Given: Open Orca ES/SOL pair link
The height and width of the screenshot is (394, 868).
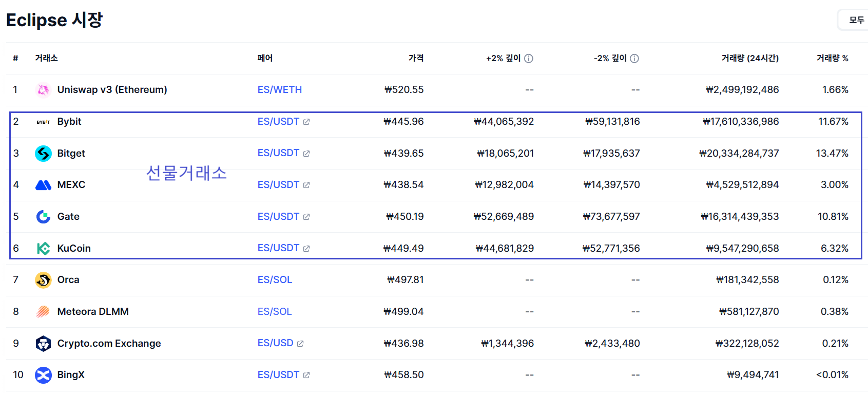Looking at the screenshot, I should pos(275,279).
